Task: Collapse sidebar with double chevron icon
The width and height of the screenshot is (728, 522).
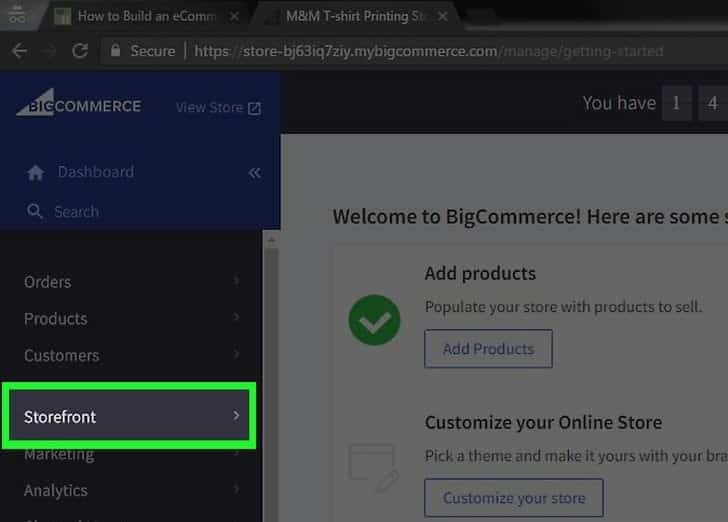Action: 254,173
